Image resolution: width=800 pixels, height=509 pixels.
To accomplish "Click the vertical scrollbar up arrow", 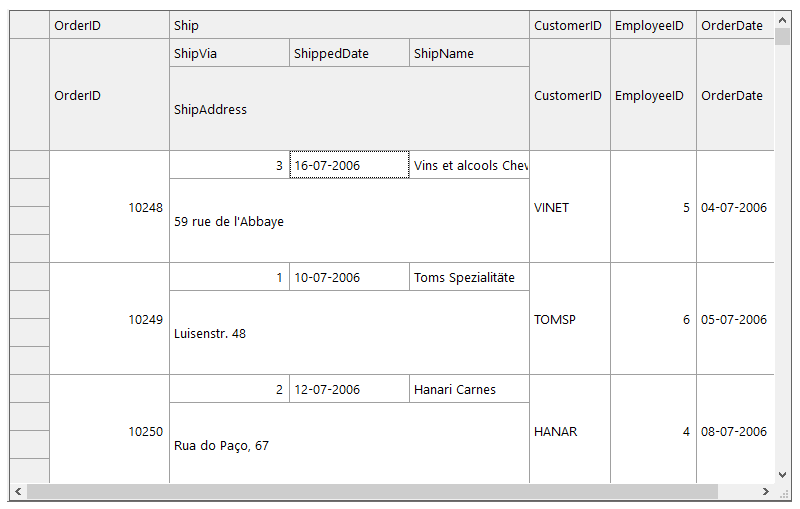I will pyautogui.click(x=782, y=20).
